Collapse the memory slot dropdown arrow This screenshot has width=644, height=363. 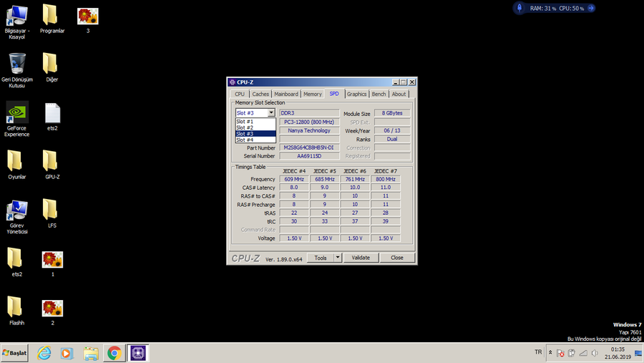tap(271, 112)
